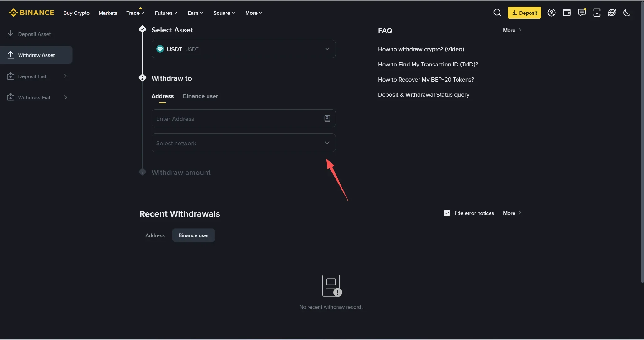Open the user profile icon
644x340 pixels.
tap(552, 13)
